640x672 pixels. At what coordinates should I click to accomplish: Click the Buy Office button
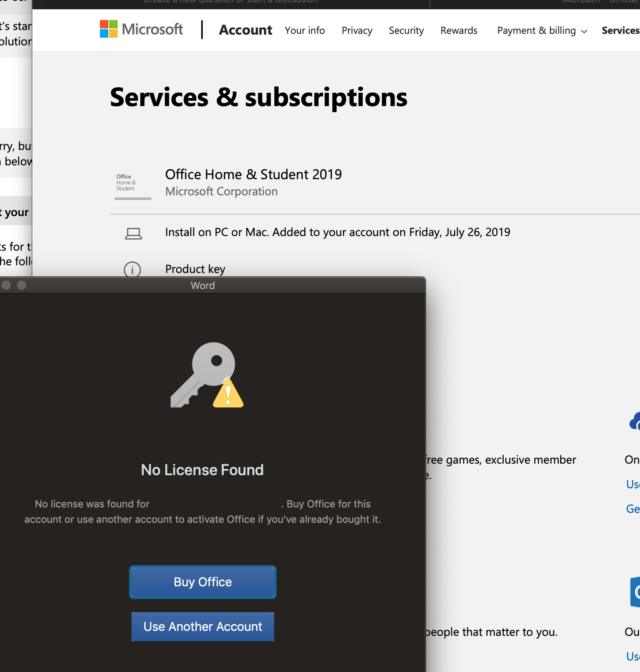click(x=203, y=582)
